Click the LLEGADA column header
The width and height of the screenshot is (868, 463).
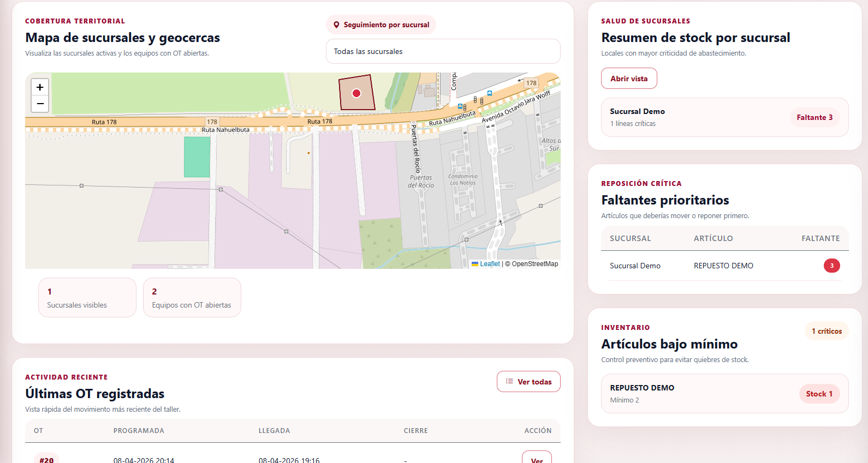(x=274, y=431)
